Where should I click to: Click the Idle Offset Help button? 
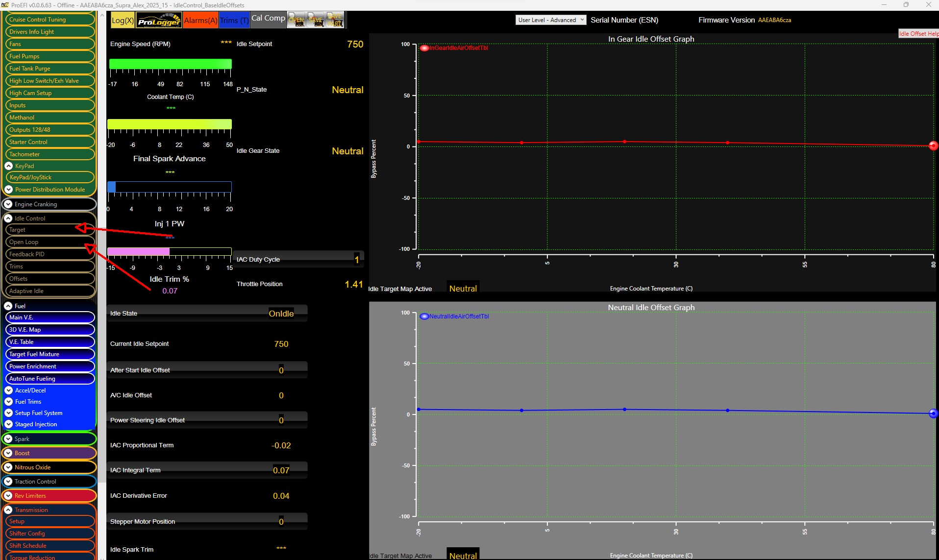coord(918,34)
